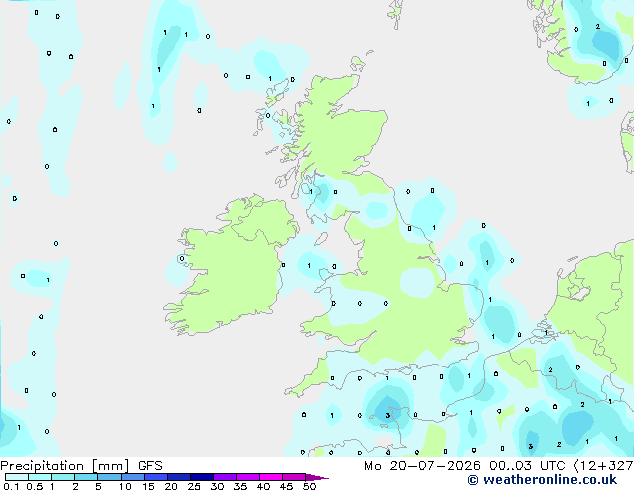The image size is (634, 490).
Task: Click the legend swatch between 15 and 20
Action: (156, 477)
